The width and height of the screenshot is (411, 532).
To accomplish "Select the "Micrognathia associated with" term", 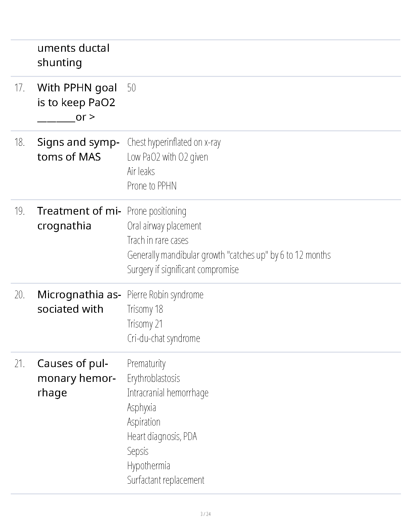I will (79, 302).
